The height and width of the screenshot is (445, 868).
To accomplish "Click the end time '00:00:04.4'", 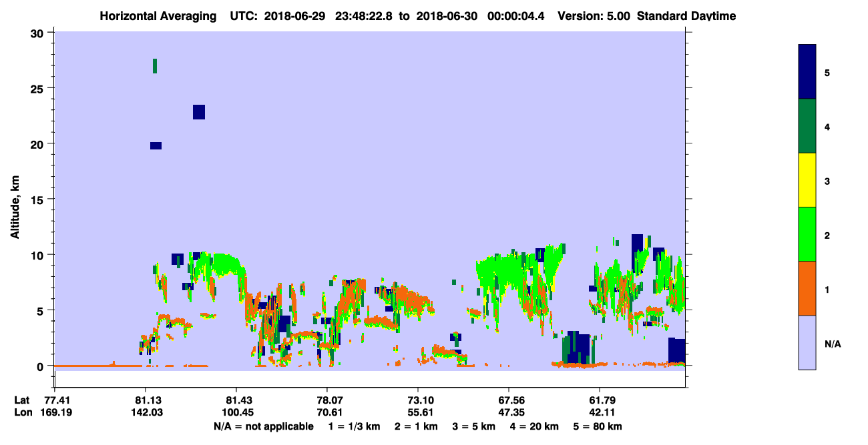I will (x=516, y=15).
